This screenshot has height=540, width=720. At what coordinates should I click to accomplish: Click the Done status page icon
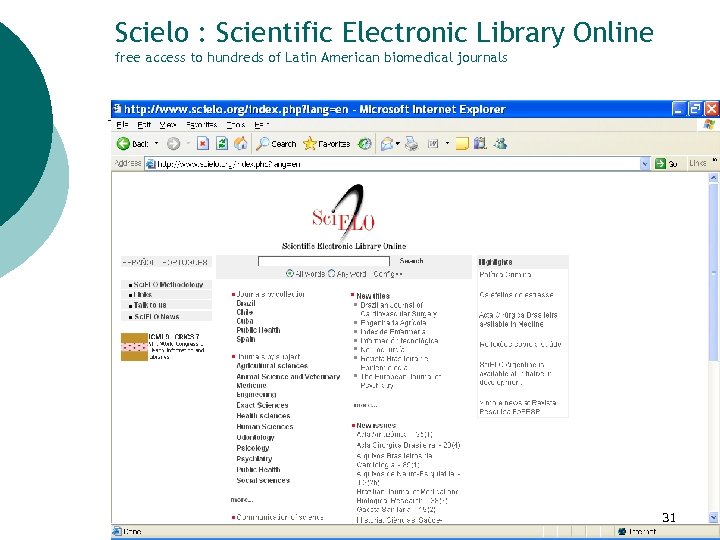click(x=117, y=531)
